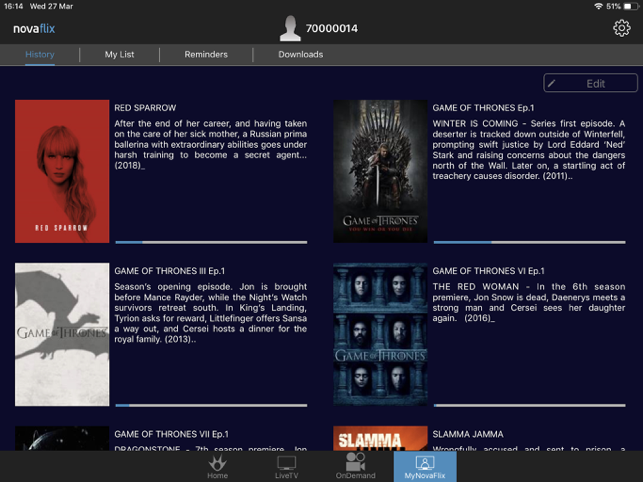This screenshot has height=482, width=643.
Task: Read the Red Sparrow description text
Action: (x=210, y=144)
